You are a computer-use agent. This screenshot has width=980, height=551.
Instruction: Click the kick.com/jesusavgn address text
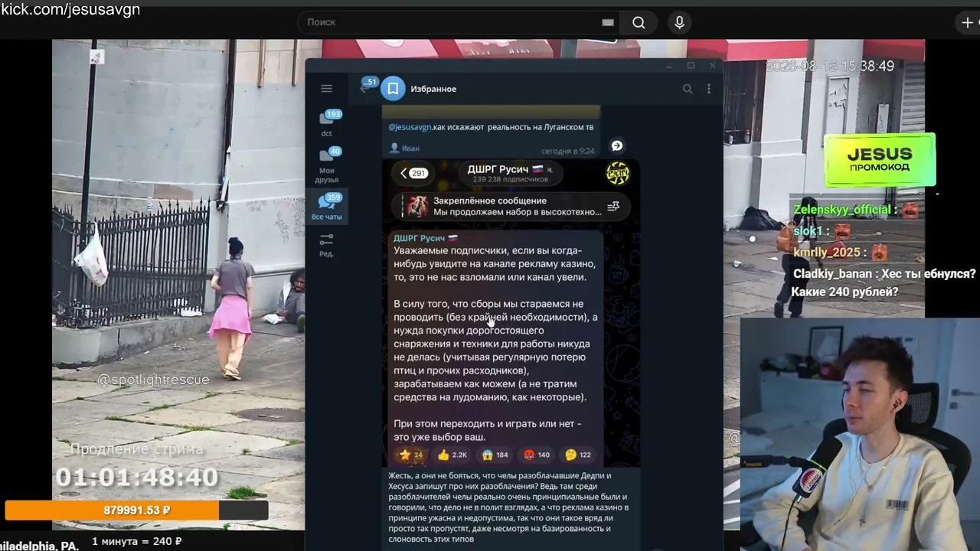pyautogui.click(x=70, y=10)
